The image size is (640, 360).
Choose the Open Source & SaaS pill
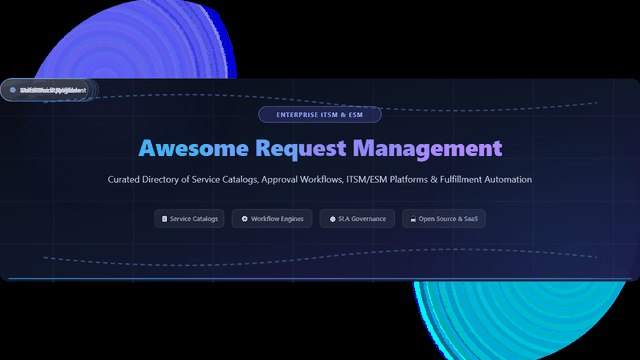(444, 219)
